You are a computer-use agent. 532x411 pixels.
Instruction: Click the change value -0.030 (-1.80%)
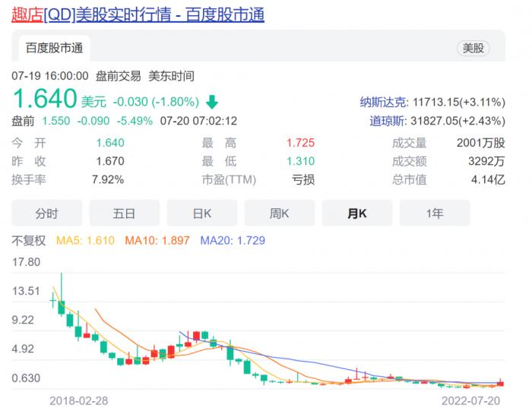pos(156,102)
